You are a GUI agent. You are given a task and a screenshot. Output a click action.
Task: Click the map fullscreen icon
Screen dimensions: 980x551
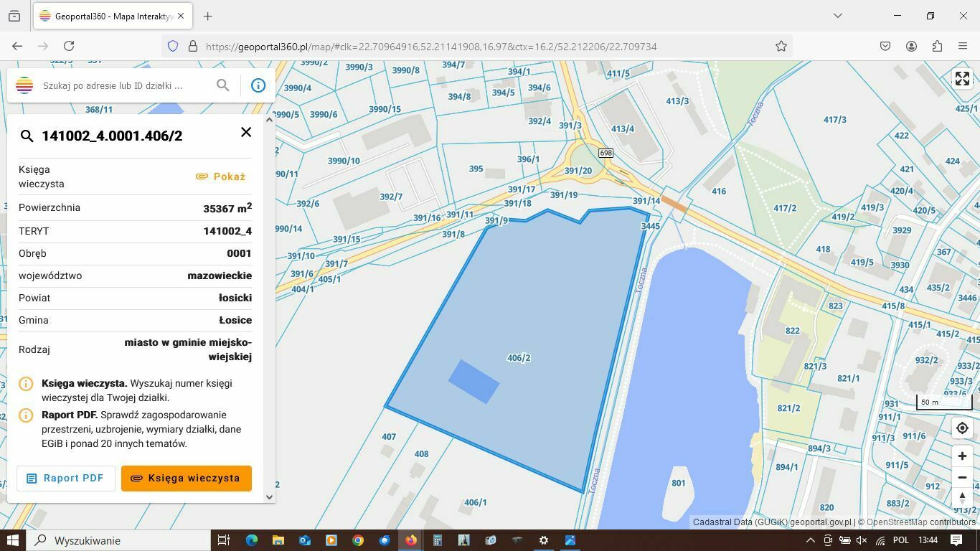click(962, 79)
